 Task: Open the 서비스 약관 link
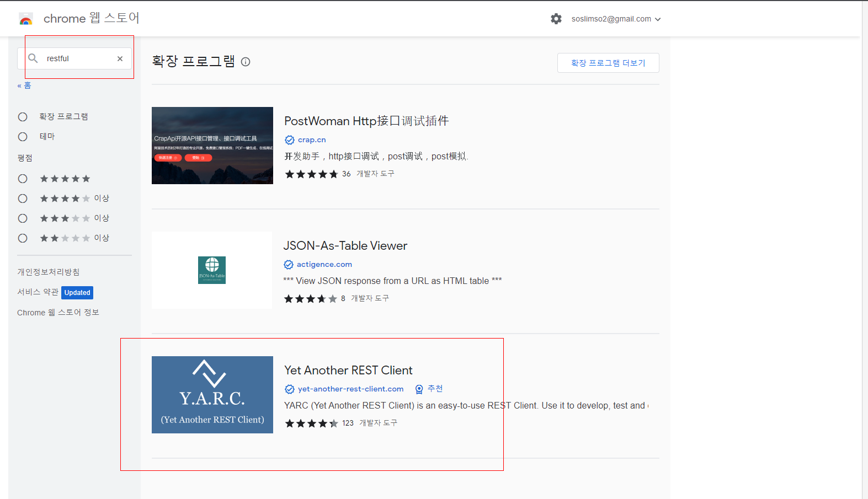pos(38,292)
